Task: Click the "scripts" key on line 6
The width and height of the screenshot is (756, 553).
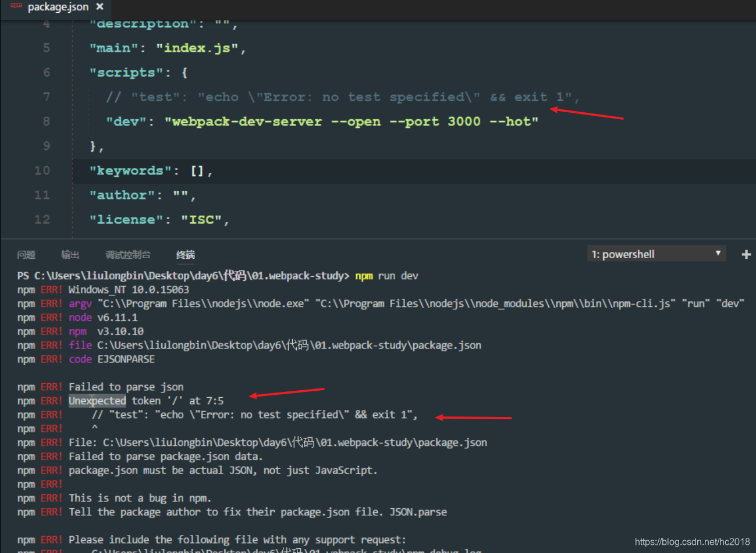Action: point(126,73)
